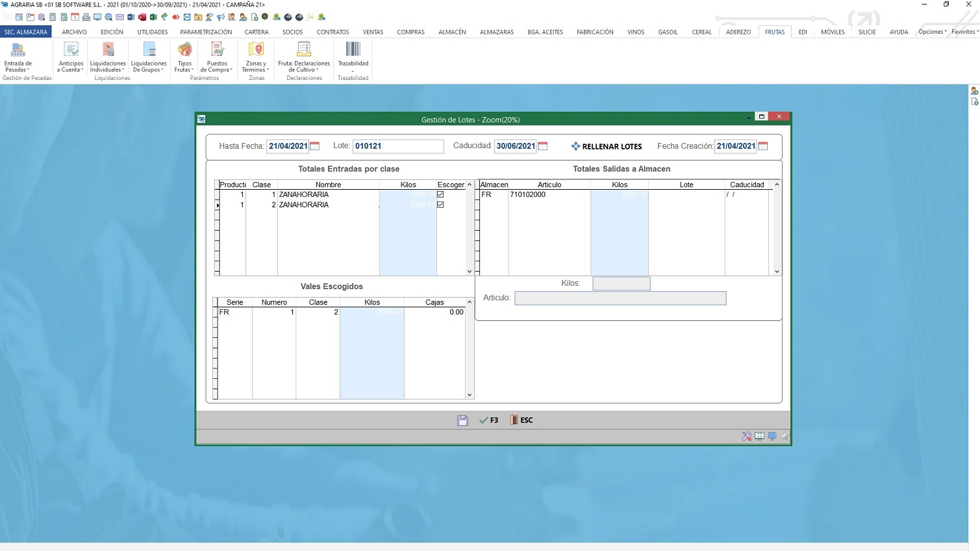Open the Fecha Creación calendar picker
This screenshot has height=551, width=980.
click(x=763, y=146)
